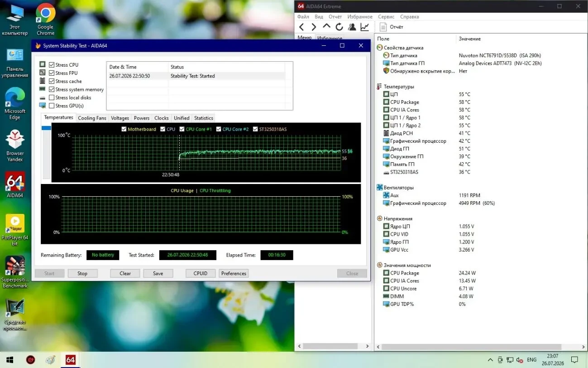
Task: Open PotPlayer 64 bit desktop icon
Action: [15, 230]
